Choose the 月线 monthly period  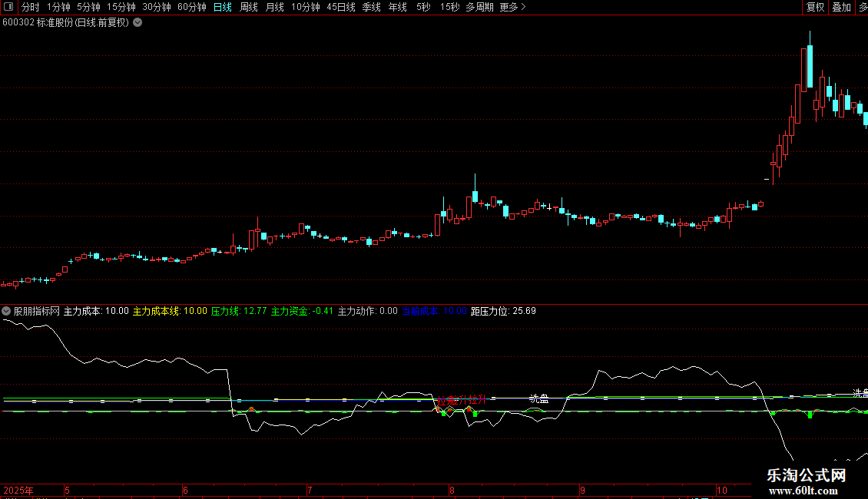pos(274,7)
